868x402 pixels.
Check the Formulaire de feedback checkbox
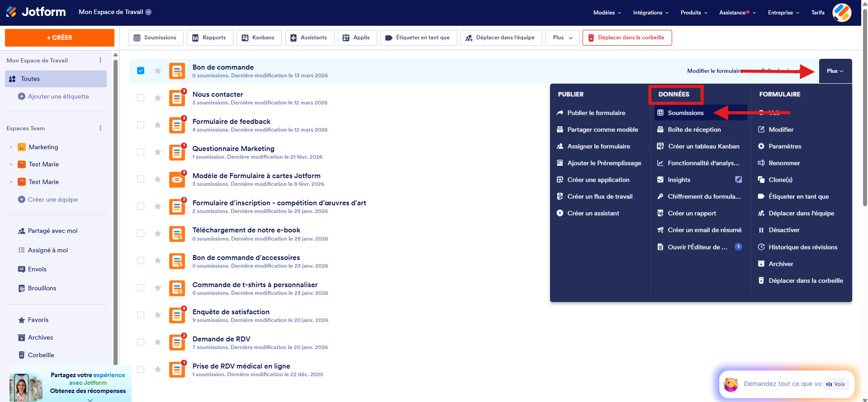pyautogui.click(x=141, y=125)
